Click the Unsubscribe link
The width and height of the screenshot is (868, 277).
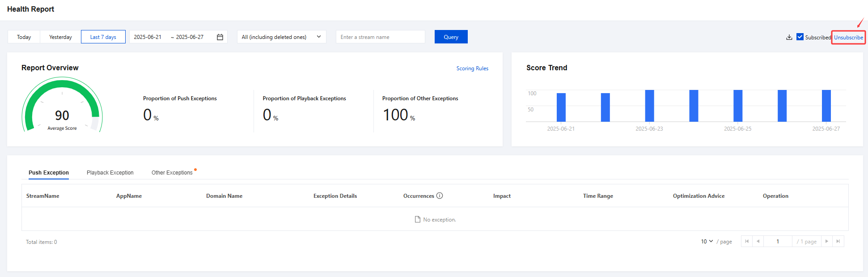point(848,38)
